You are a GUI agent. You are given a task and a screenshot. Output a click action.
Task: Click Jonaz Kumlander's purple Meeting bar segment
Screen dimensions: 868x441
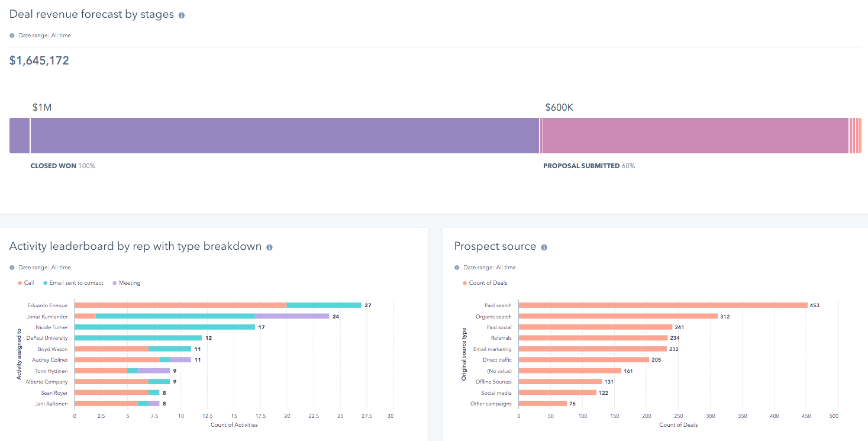292,316
